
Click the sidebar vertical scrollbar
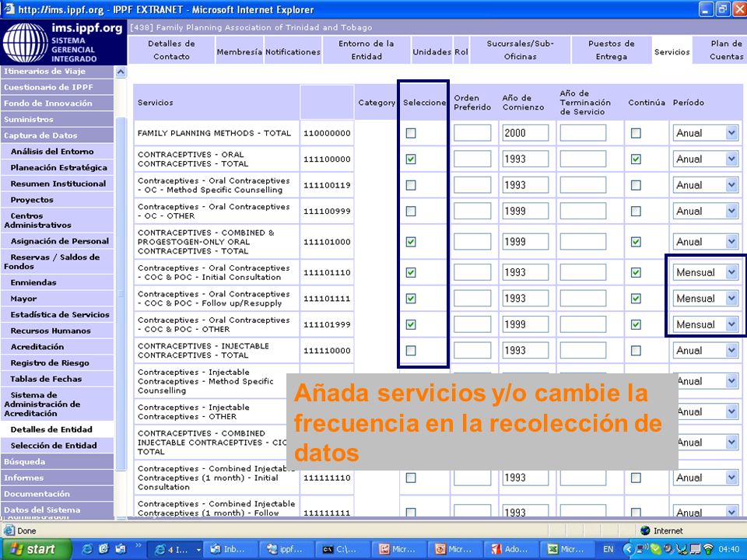(121, 293)
